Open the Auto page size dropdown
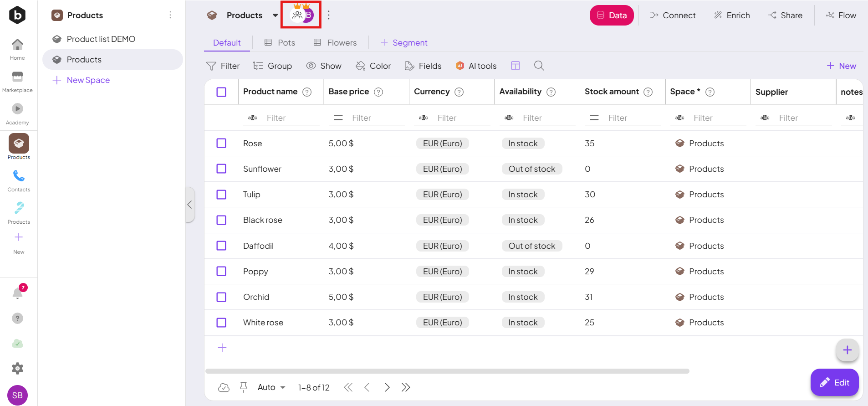Image resolution: width=868 pixels, height=406 pixels. tap(271, 387)
